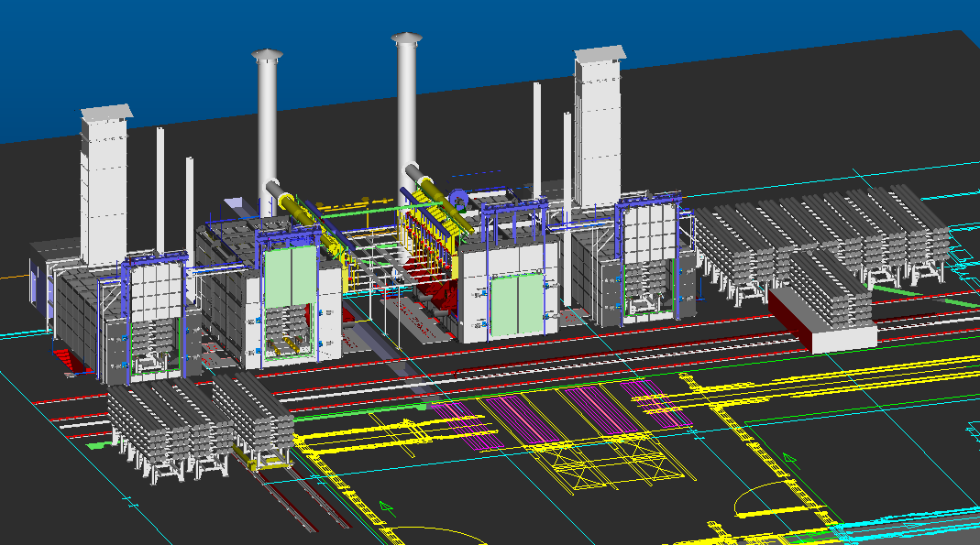
Task: Pick the white block with red side
Action: point(822,321)
